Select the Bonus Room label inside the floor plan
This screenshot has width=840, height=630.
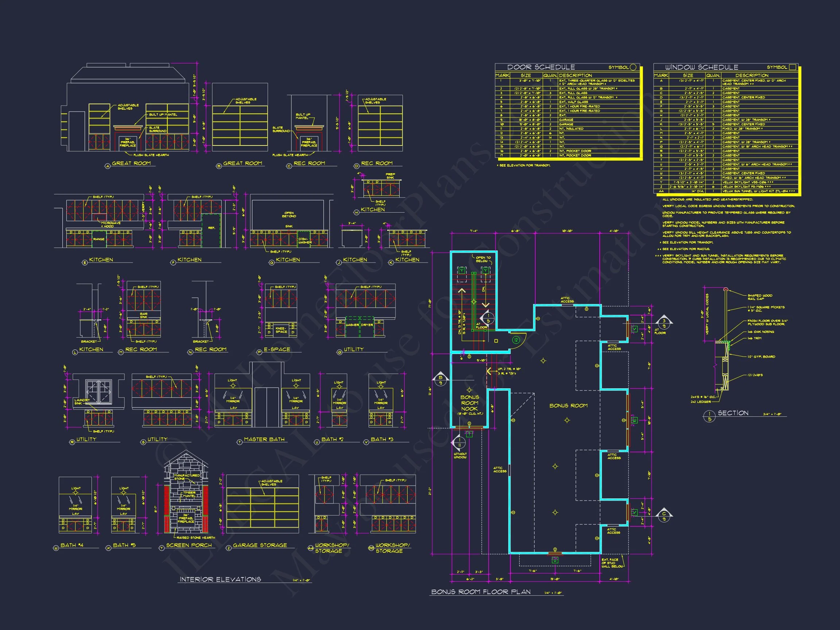[x=568, y=405]
